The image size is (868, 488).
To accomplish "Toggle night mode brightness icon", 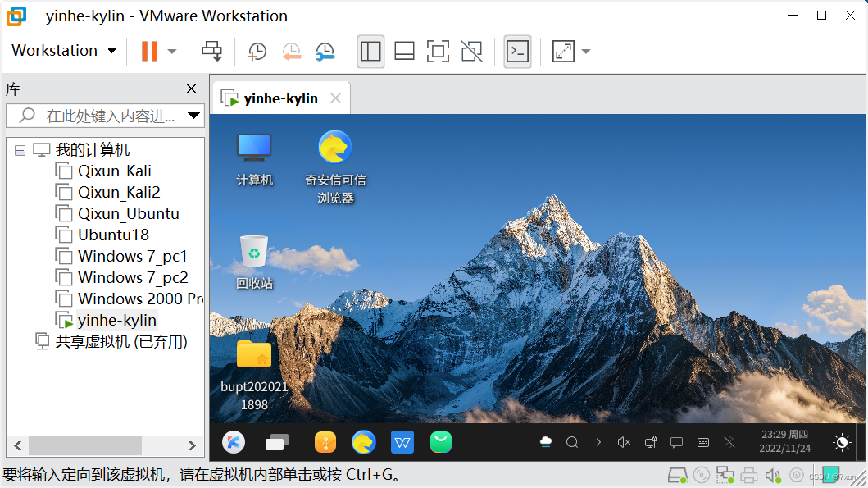I will click(842, 442).
